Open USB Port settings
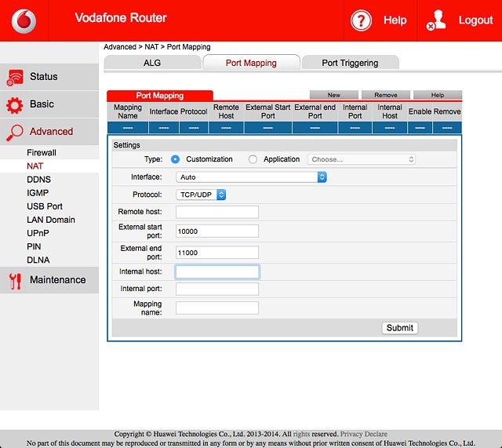 [45, 206]
